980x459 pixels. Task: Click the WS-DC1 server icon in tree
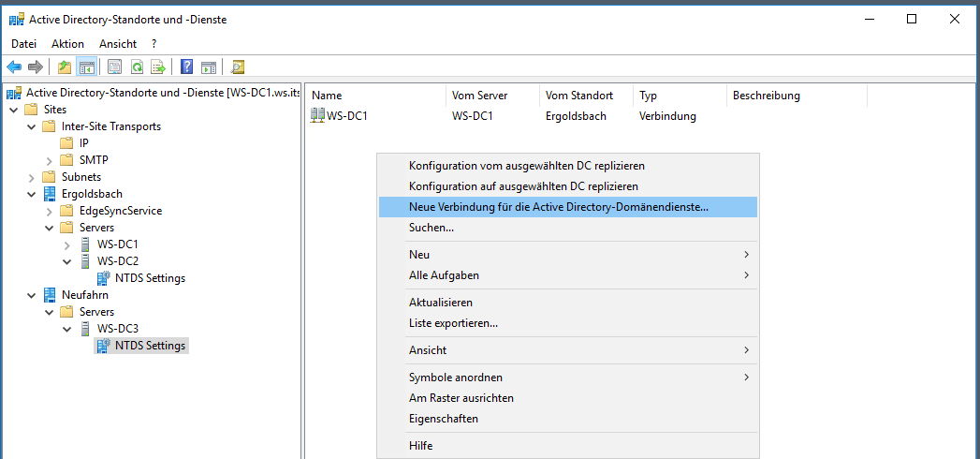tap(85, 244)
